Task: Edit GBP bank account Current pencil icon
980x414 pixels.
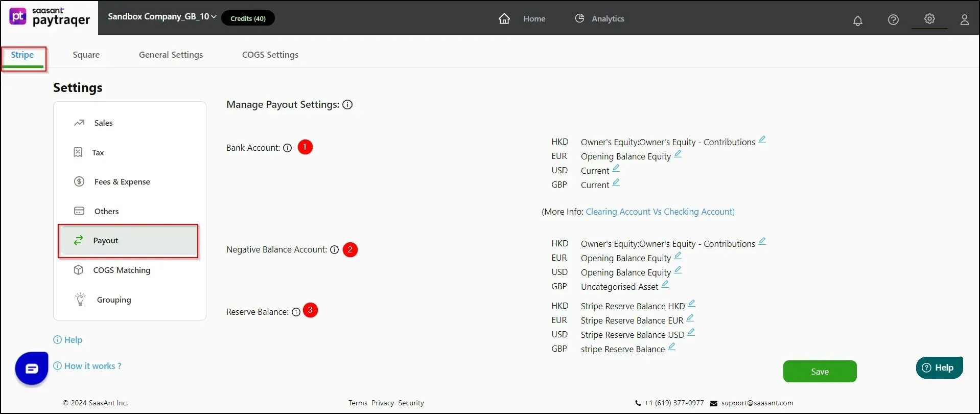Action: point(616,182)
